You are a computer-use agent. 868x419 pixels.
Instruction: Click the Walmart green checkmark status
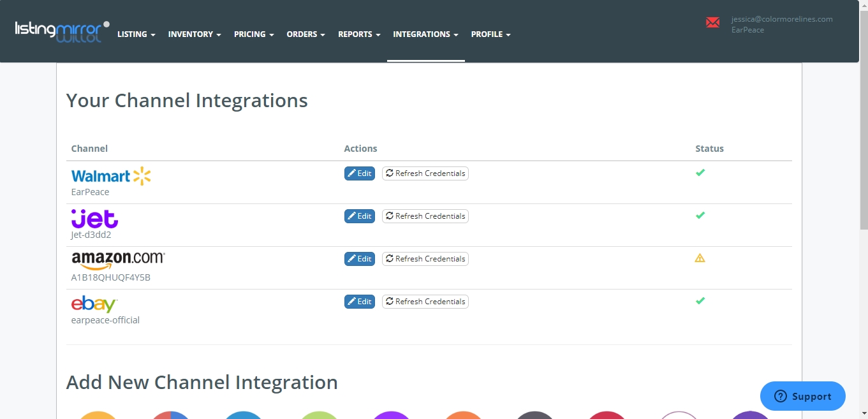[700, 173]
